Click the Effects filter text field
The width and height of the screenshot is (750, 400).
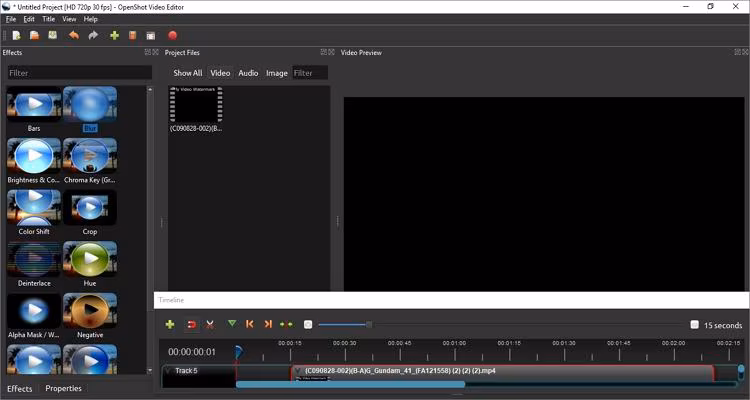coord(79,73)
